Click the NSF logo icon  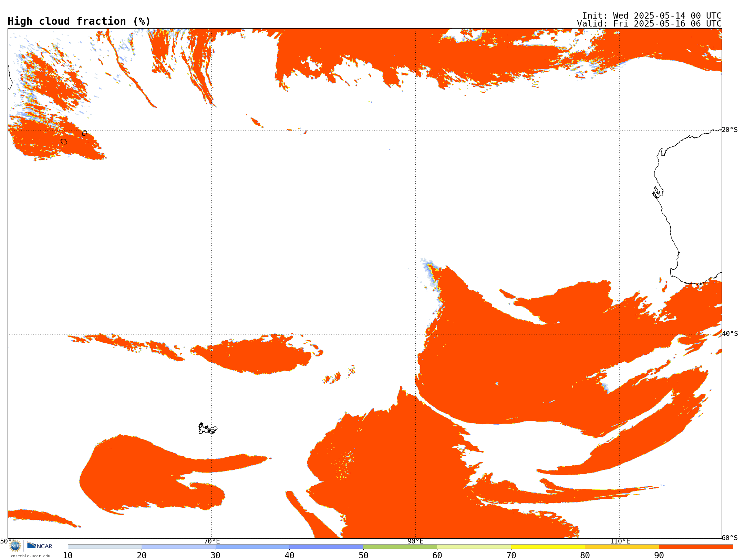pos(15,546)
